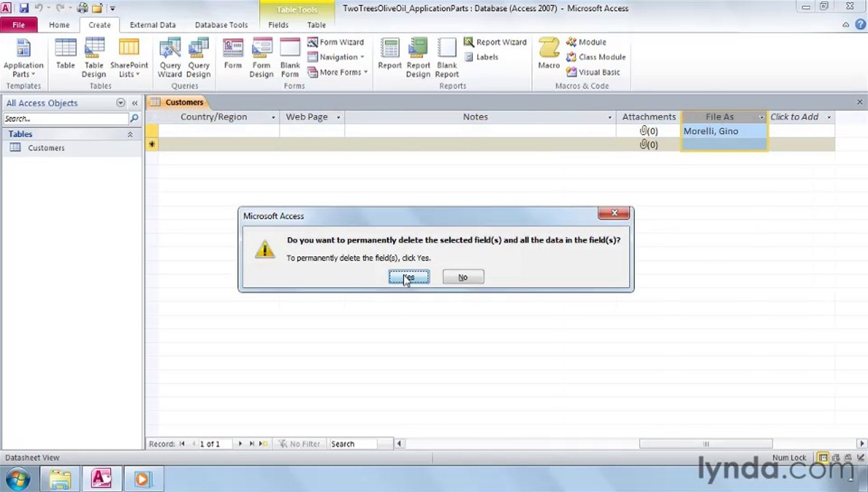Launch the Query Wizard

pyautogui.click(x=170, y=59)
